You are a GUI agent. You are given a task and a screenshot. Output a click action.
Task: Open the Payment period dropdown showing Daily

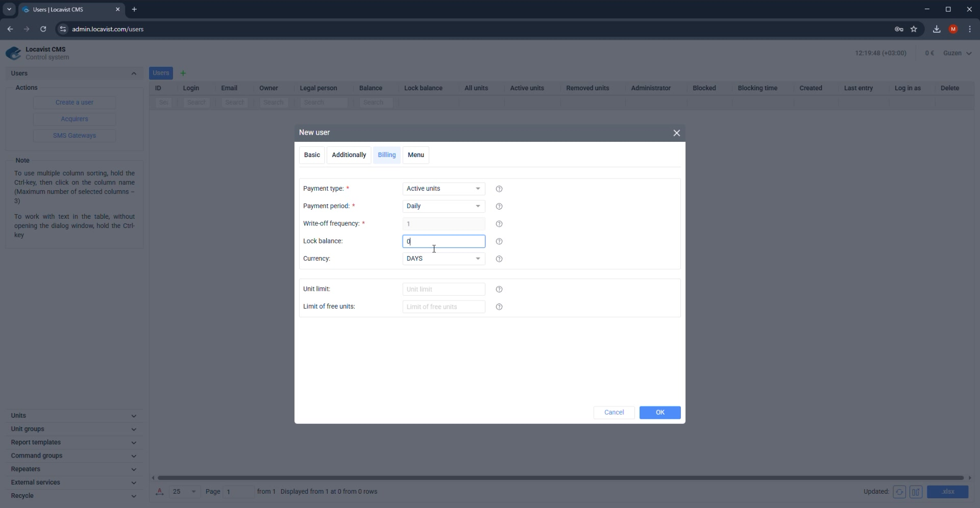[x=444, y=206]
